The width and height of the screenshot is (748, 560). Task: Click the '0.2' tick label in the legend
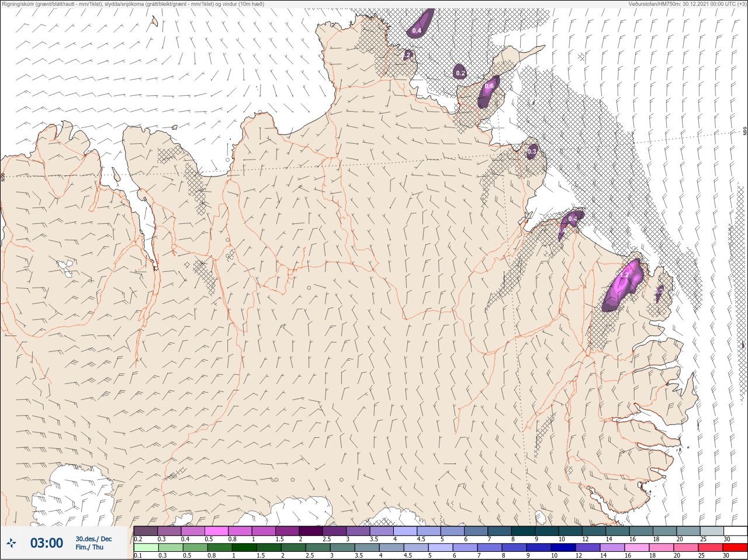coord(138,539)
